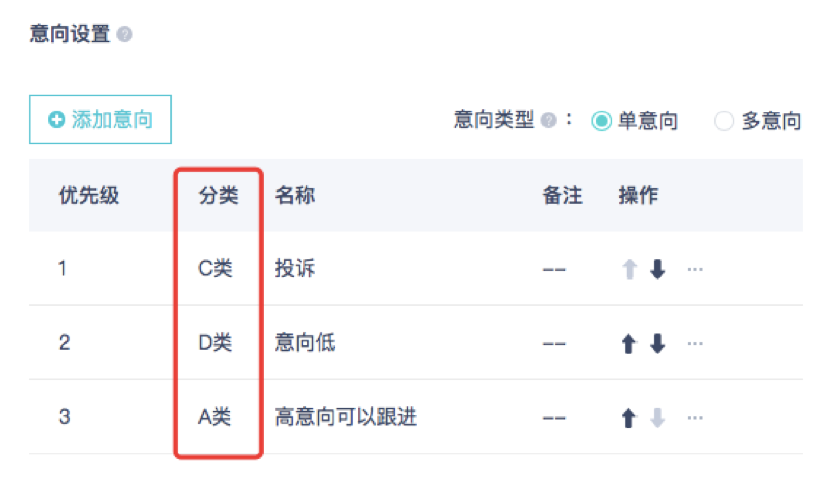Move the 意向低 intent up one priority
832x504 pixels.
click(x=628, y=344)
